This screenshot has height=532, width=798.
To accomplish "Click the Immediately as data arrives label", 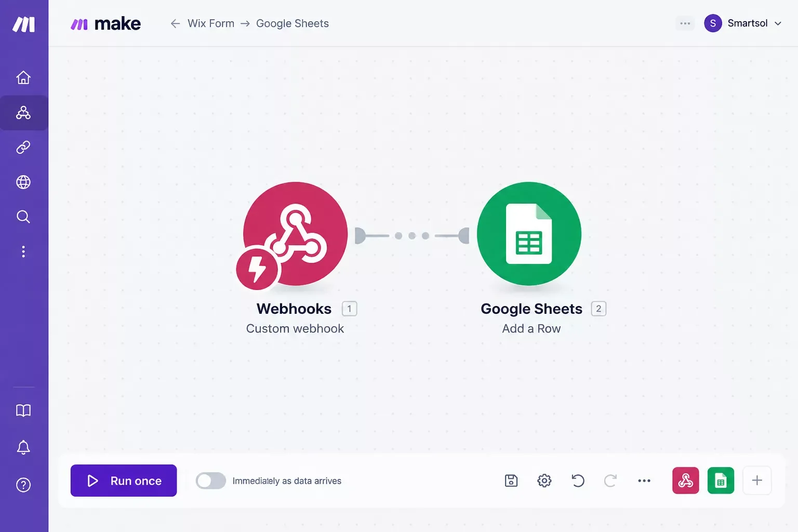I will [x=287, y=481].
